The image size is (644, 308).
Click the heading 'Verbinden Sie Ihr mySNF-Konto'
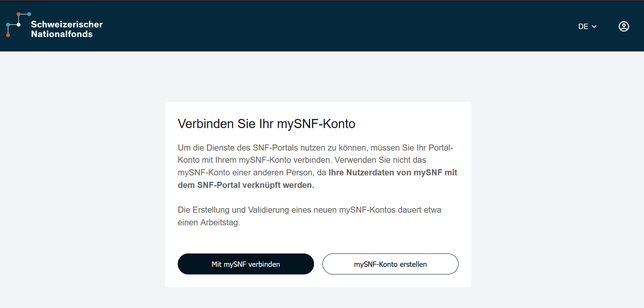click(x=266, y=124)
